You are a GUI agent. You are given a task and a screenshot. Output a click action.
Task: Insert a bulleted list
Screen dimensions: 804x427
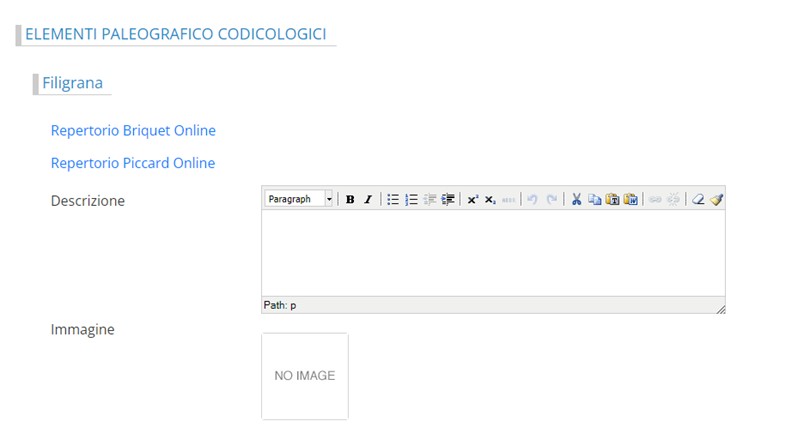coord(393,200)
